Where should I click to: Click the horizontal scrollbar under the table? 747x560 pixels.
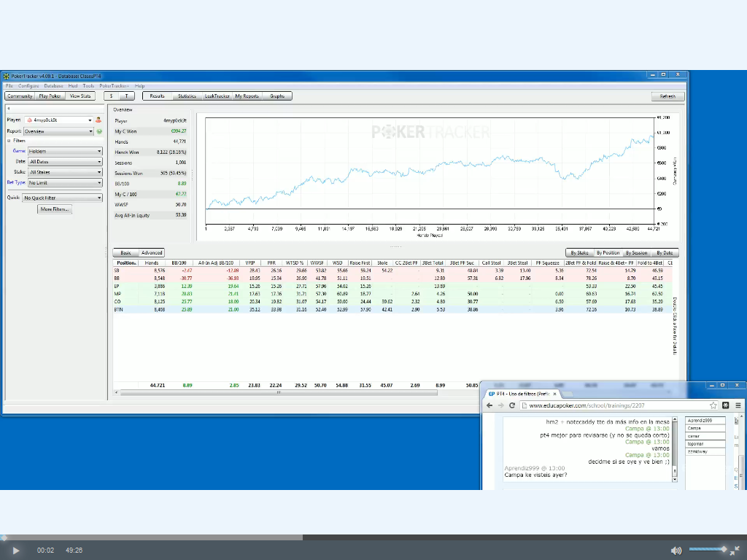279,393
